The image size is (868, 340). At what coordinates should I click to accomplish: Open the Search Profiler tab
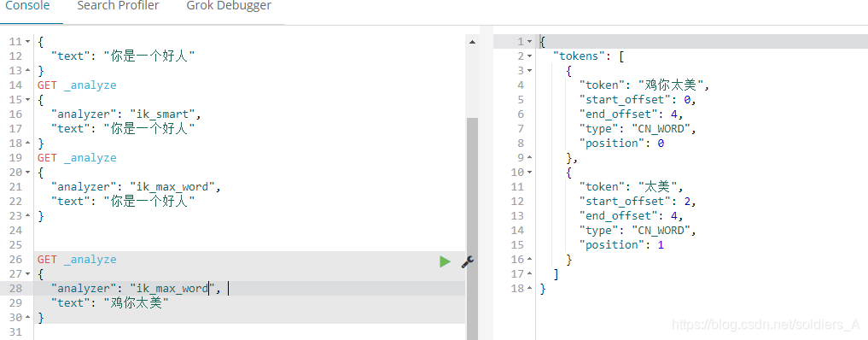tap(118, 6)
